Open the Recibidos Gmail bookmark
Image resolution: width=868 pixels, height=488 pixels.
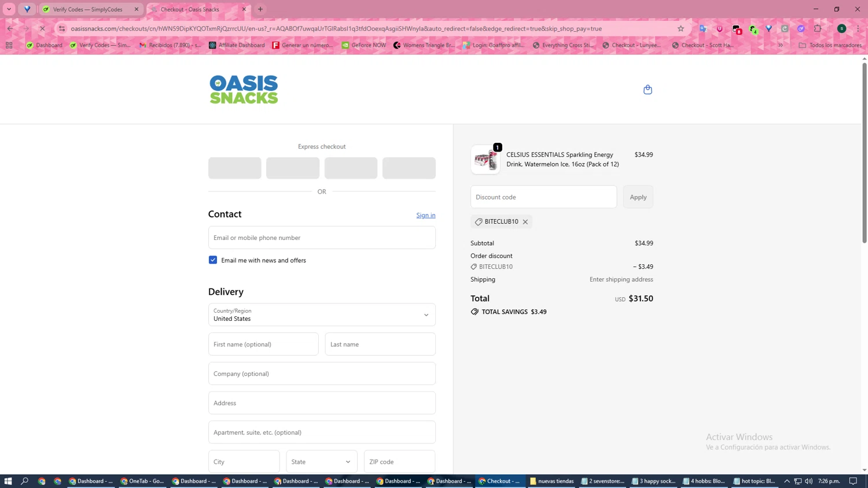[171, 45]
